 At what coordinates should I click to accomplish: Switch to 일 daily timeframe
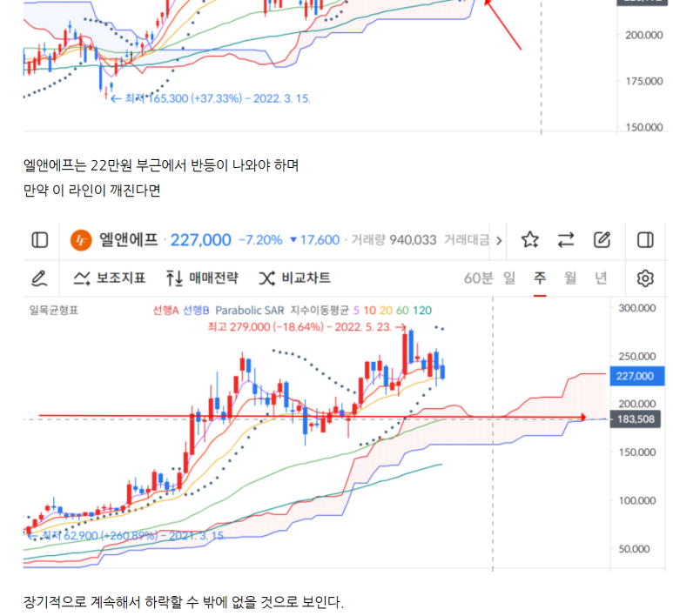[509, 278]
